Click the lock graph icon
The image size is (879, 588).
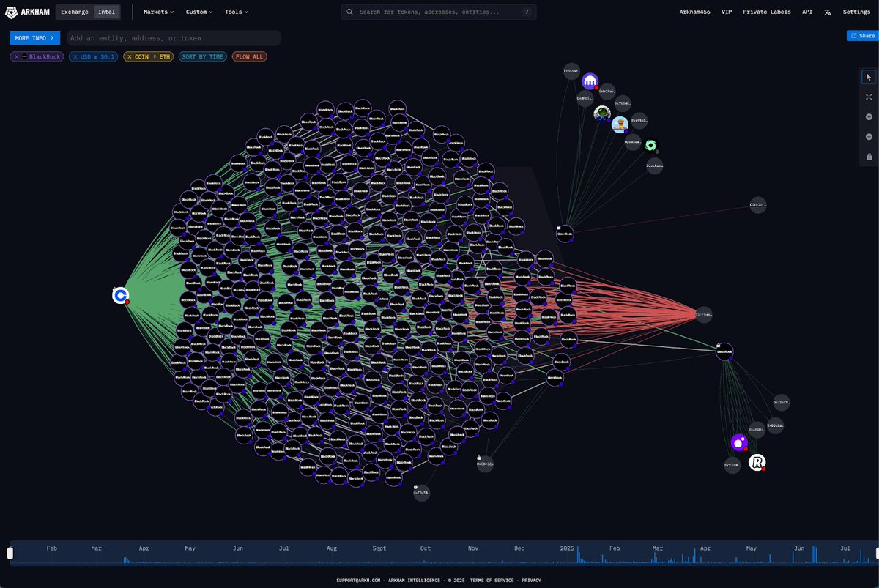(869, 157)
